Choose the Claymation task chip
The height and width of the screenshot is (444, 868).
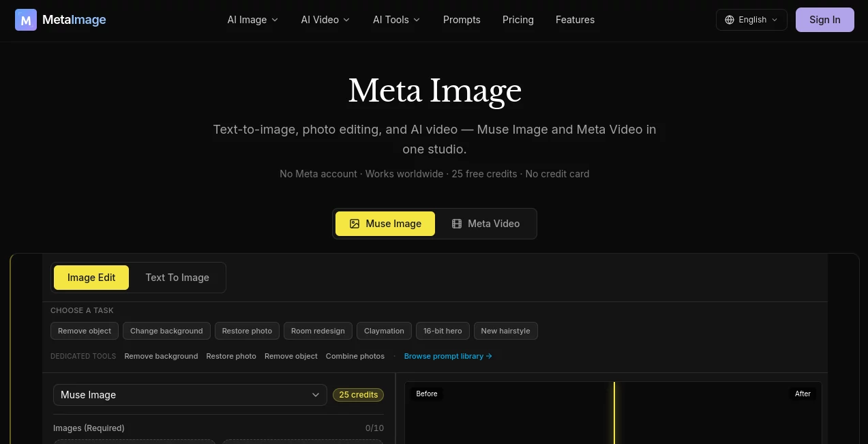point(384,331)
